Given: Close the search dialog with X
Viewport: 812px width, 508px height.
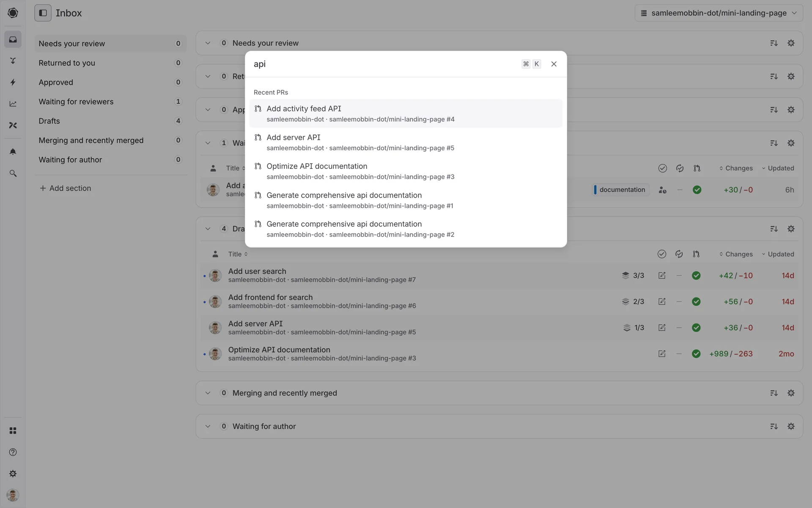Looking at the screenshot, I should pos(554,64).
